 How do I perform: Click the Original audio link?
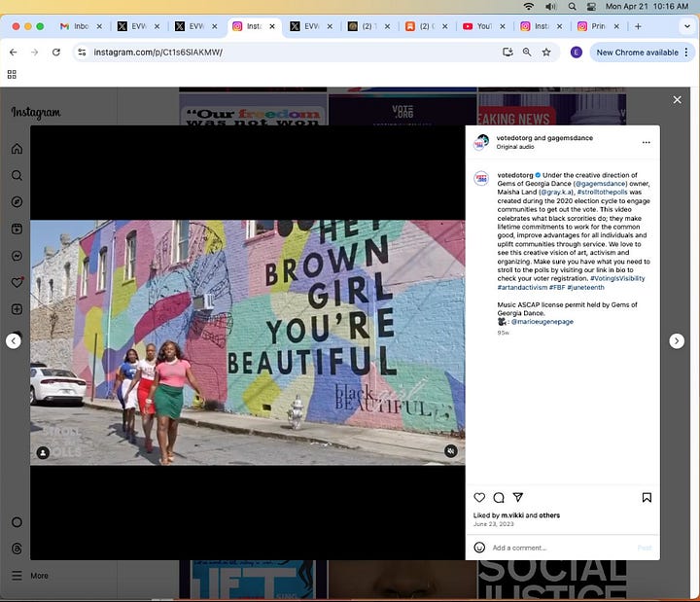pyautogui.click(x=515, y=147)
